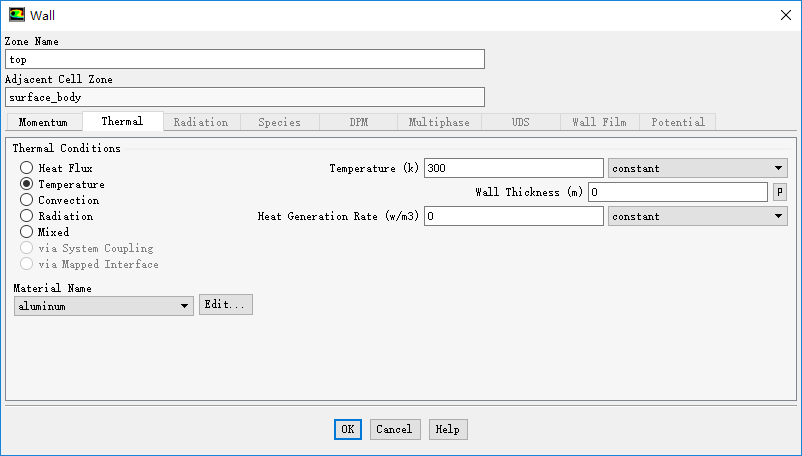
Task: Switch to the Momentum tab
Action: (x=43, y=122)
